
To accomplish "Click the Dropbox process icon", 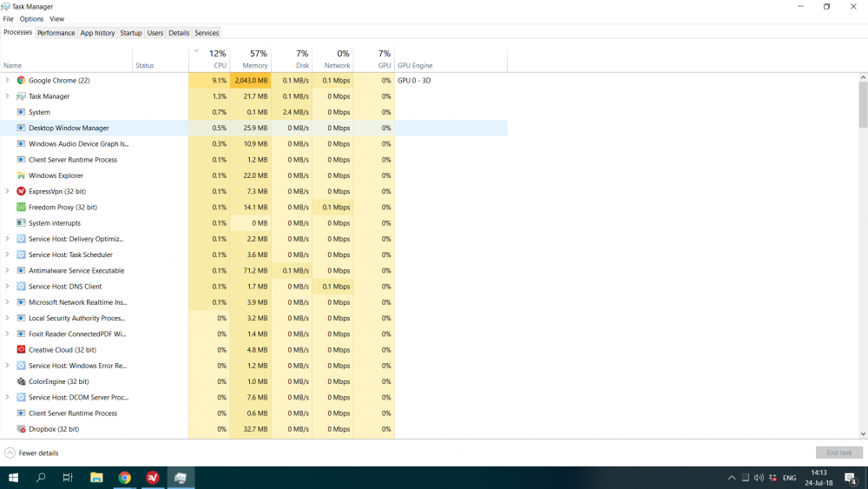I will click(x=21, y=429).
